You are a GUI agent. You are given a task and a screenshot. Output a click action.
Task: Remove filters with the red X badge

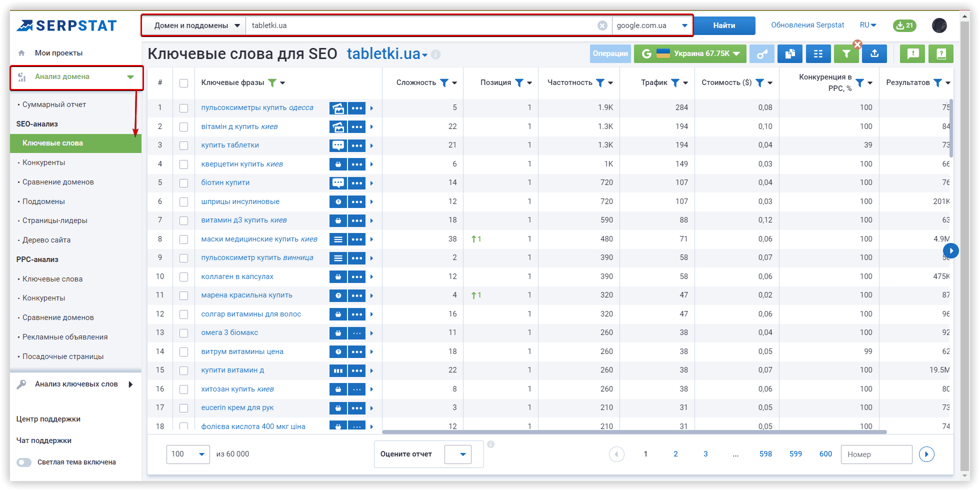point(857,44)
